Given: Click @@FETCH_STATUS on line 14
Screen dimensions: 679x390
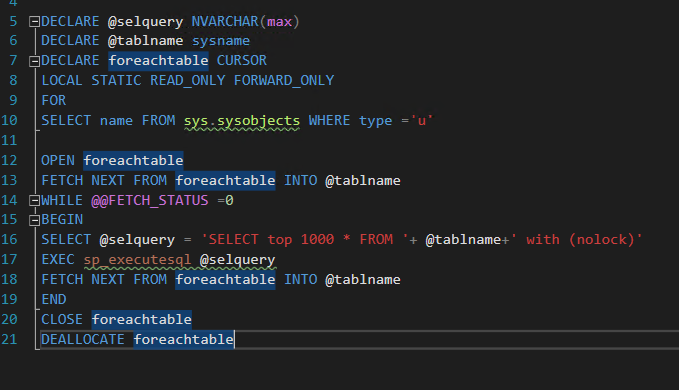Looking at the screenshot, I should (x=150, y=200).
